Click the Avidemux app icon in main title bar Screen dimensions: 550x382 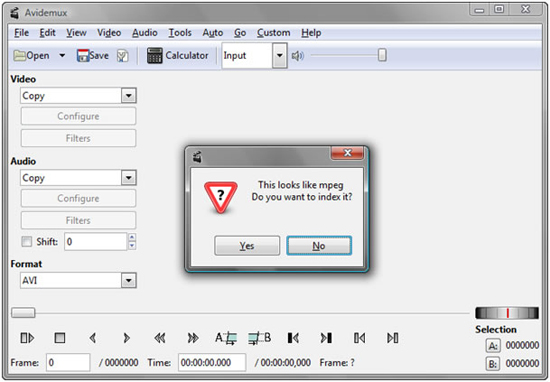pos(14,13)
